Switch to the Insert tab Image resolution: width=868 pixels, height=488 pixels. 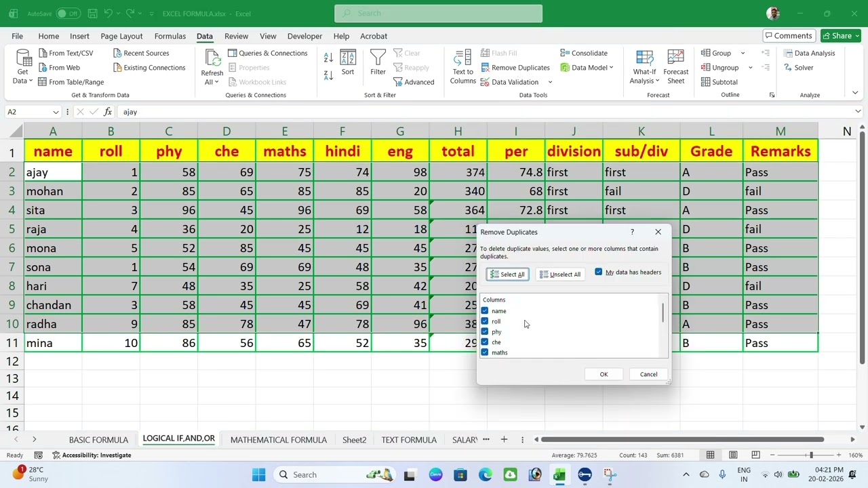79,36
